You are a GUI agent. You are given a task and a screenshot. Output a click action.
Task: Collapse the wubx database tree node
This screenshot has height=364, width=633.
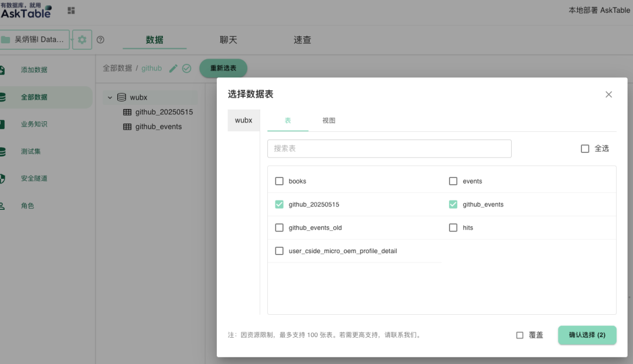(x=110, y=97)
